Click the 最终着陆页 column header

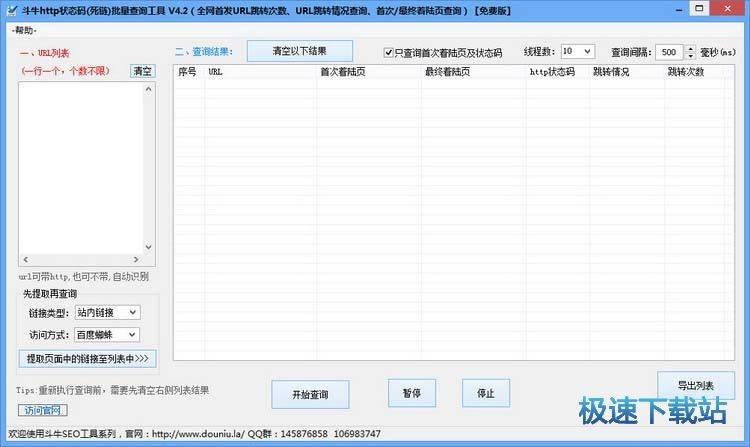click(474, 72)
